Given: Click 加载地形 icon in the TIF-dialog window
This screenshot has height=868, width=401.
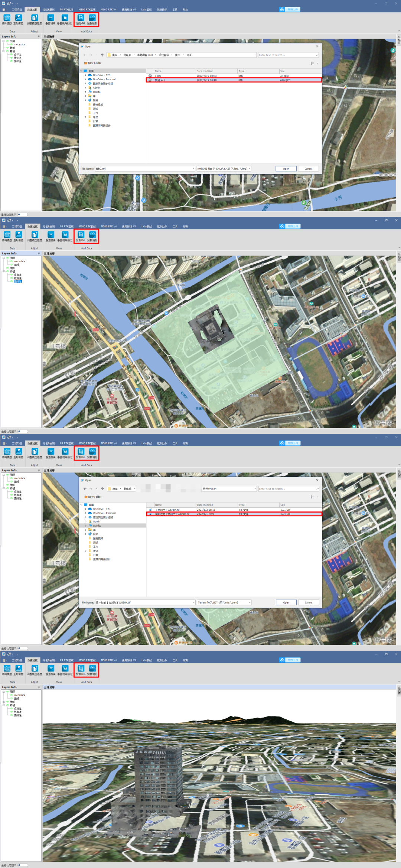Looking at the screenshot, I should tap(92, 452).
